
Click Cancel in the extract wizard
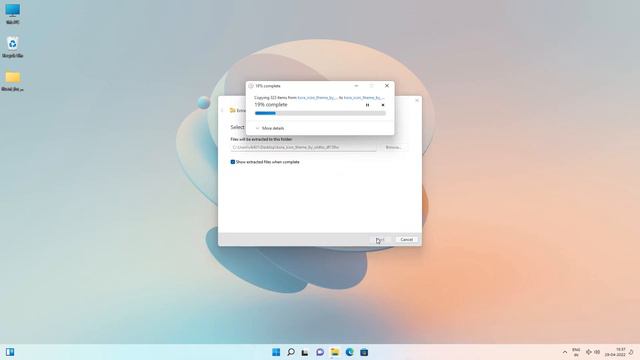407,240
